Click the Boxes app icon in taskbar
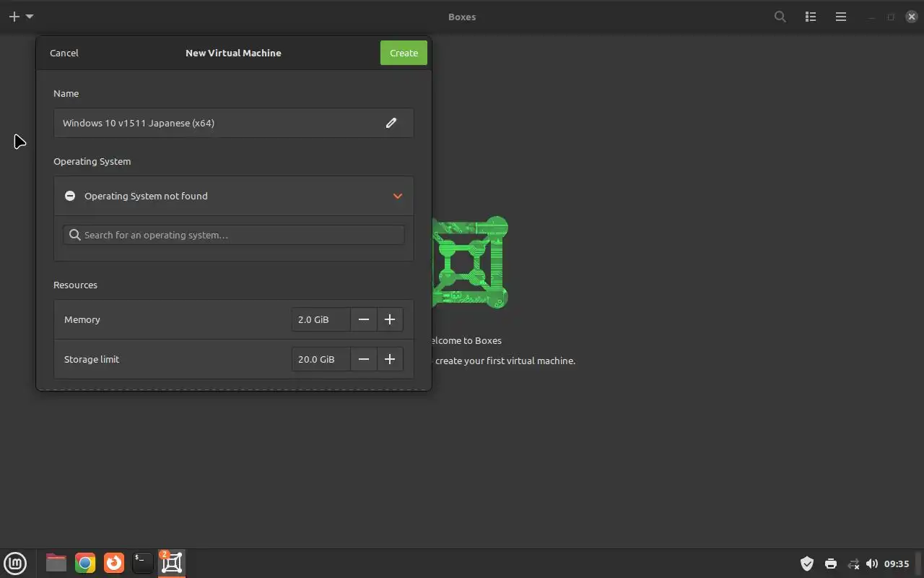The image size is (924, 578). 172,563
